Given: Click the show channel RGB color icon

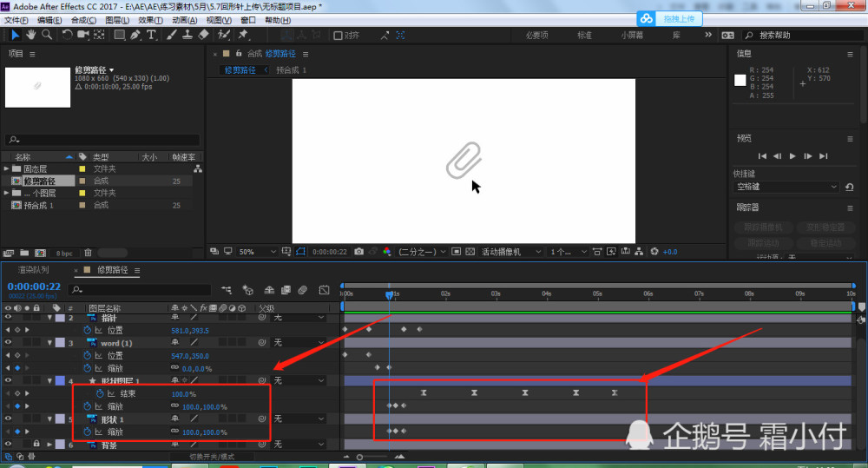Looking at the screenshot, I should [x=386, y=252].
